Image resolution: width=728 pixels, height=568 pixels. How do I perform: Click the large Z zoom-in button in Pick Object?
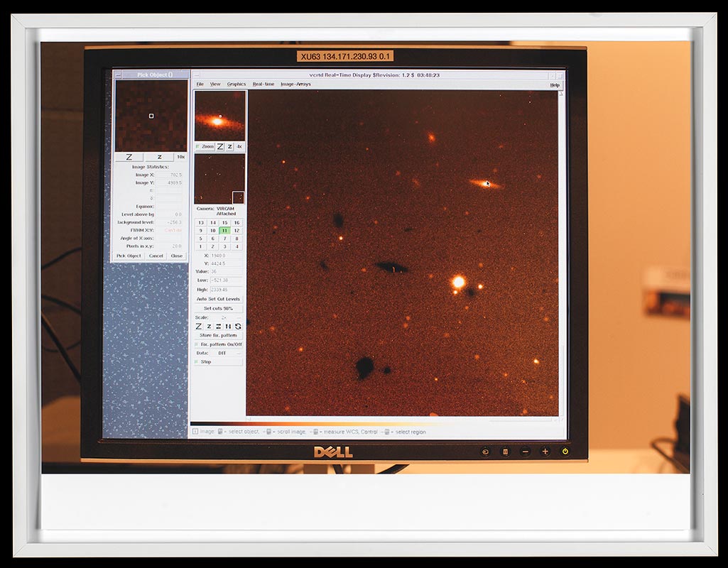click(129, 157)
